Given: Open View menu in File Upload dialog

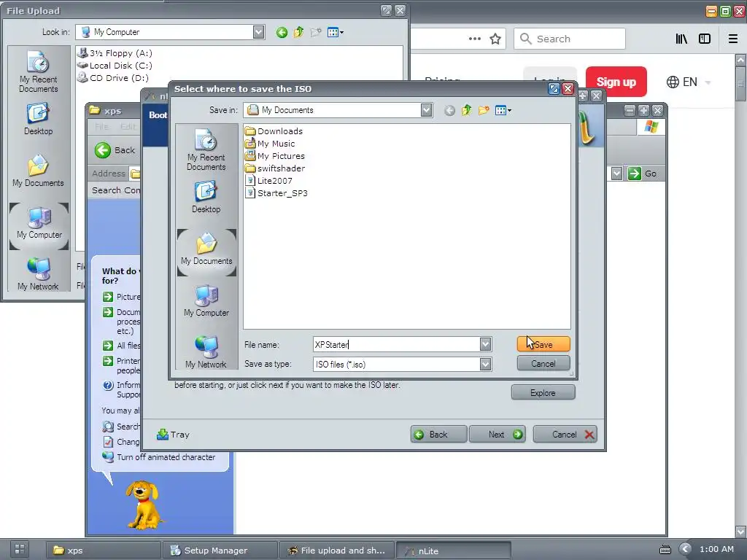Looking at the screenshot, I should pyautogui.click(x=336, y=32).
